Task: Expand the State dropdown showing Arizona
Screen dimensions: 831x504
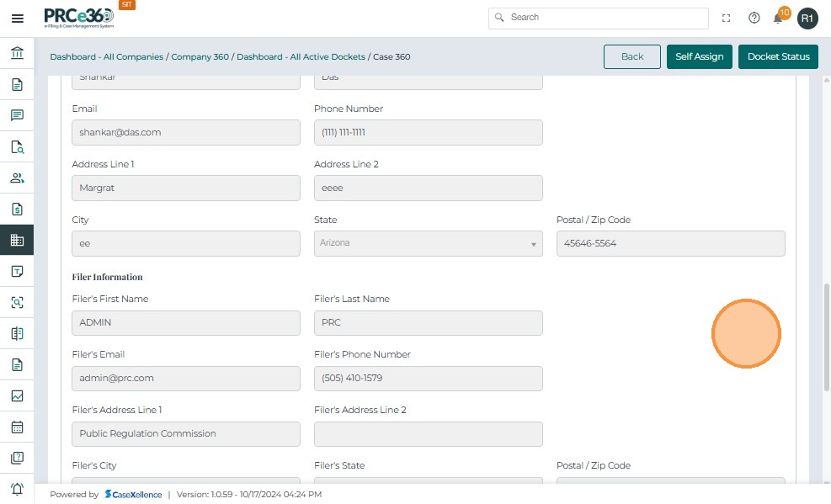Action: [429, 243]
